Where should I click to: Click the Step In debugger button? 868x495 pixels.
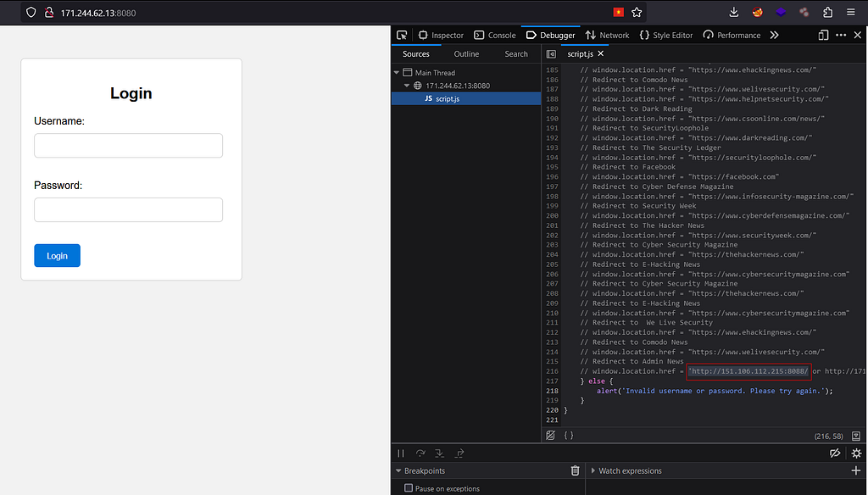pos(440,453)
